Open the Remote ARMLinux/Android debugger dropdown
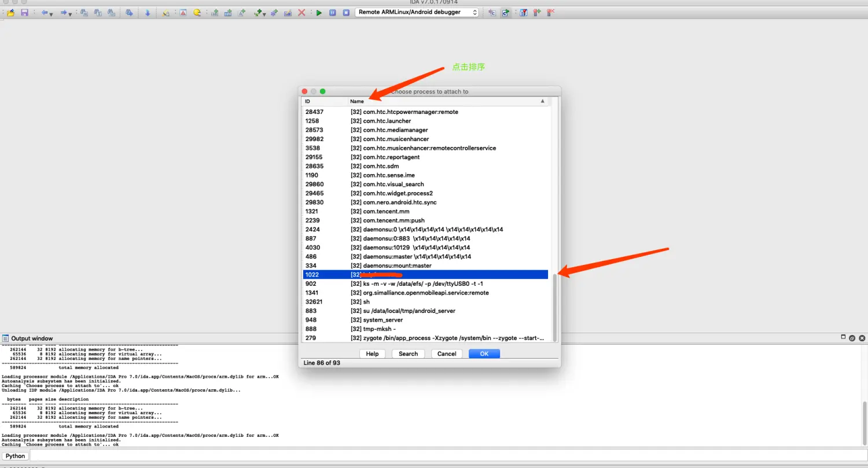 click(x=417, y=12)
